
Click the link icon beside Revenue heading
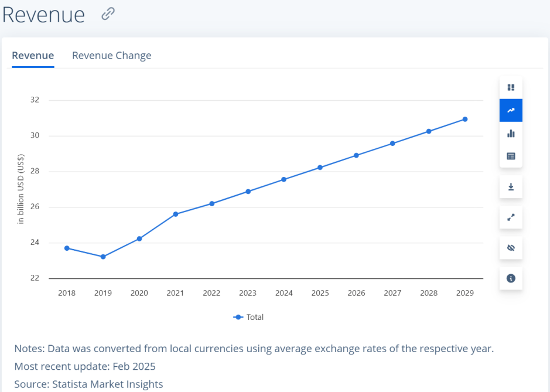click(108, 14)
